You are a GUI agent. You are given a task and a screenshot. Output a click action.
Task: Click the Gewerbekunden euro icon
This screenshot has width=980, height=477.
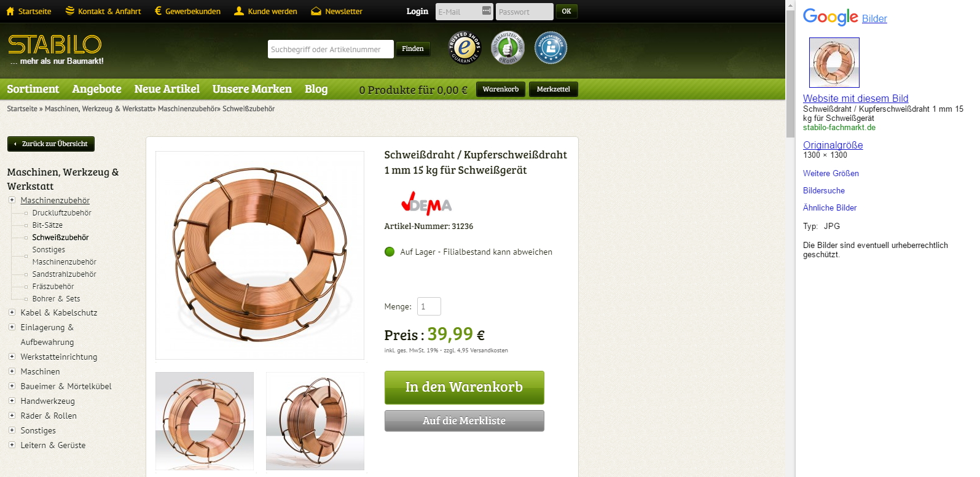coord(158,11)
